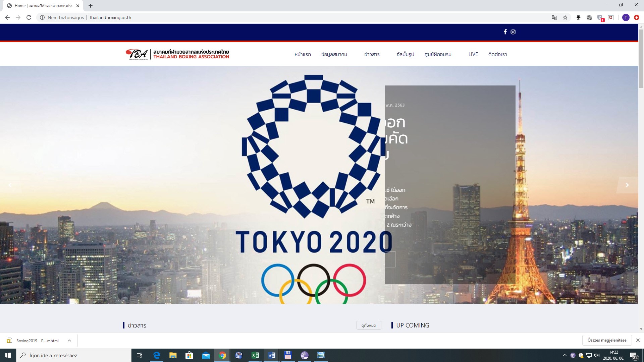
Task: Click the TBA Thailand Boxing Association logo
Action: pos(177,54)
